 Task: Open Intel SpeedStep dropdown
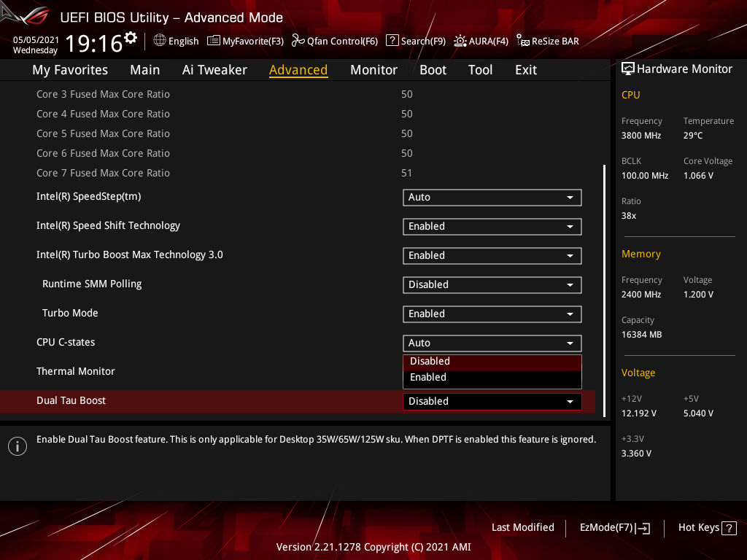[492, 198]
